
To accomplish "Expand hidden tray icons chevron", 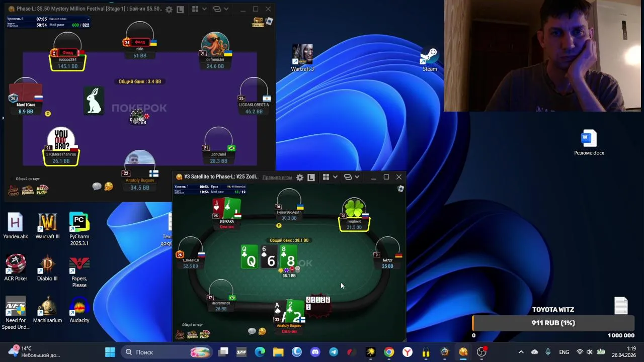I will click(x=521, y=352).
